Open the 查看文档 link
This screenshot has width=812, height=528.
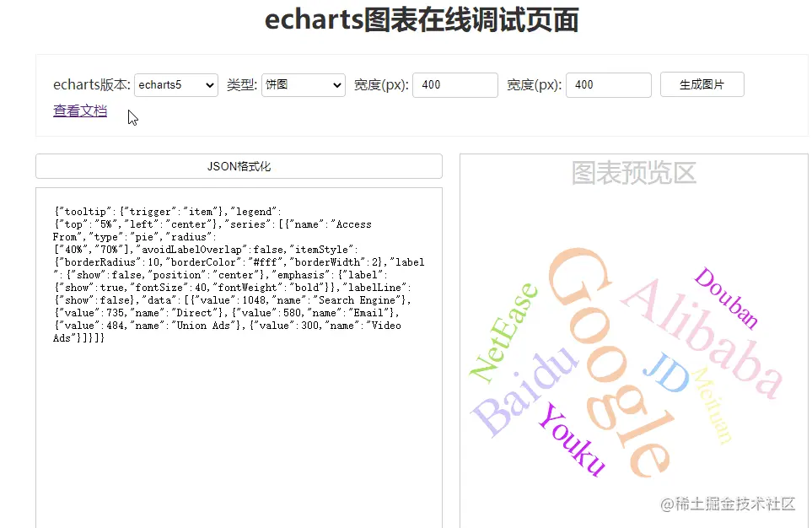click(x=80, y=110)
